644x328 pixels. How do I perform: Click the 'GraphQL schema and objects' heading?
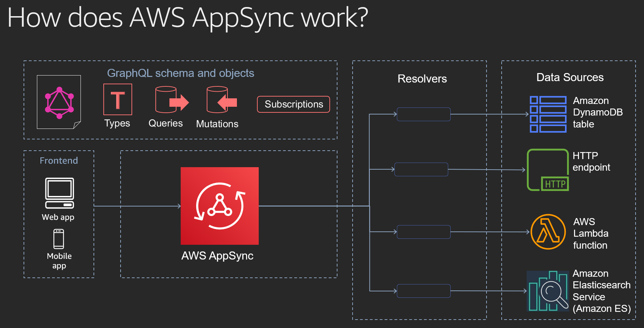pyautogui.click(x=180, y=73)
